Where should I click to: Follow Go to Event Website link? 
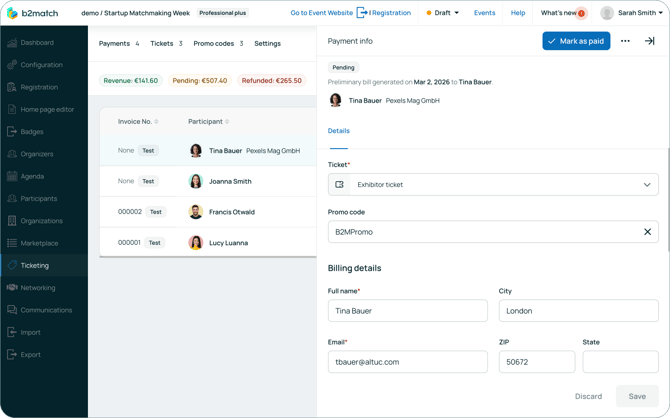(x=322, y=13)
